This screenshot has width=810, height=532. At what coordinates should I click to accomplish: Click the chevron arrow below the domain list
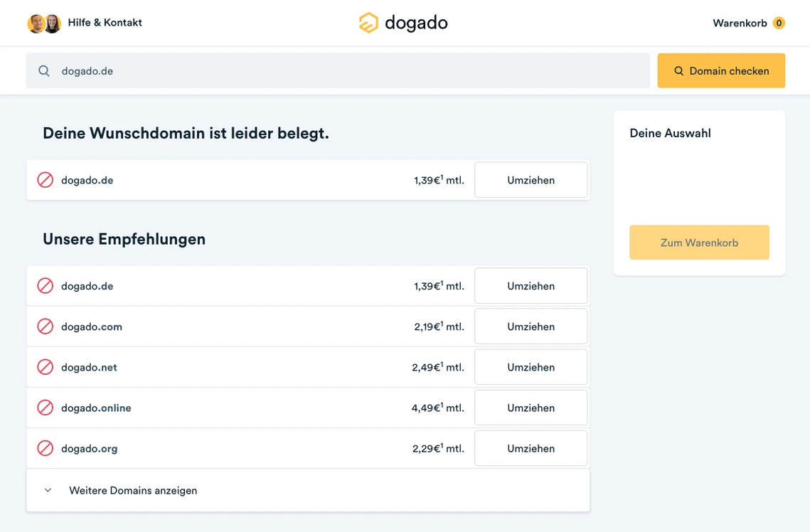click(x=48, y=490)
